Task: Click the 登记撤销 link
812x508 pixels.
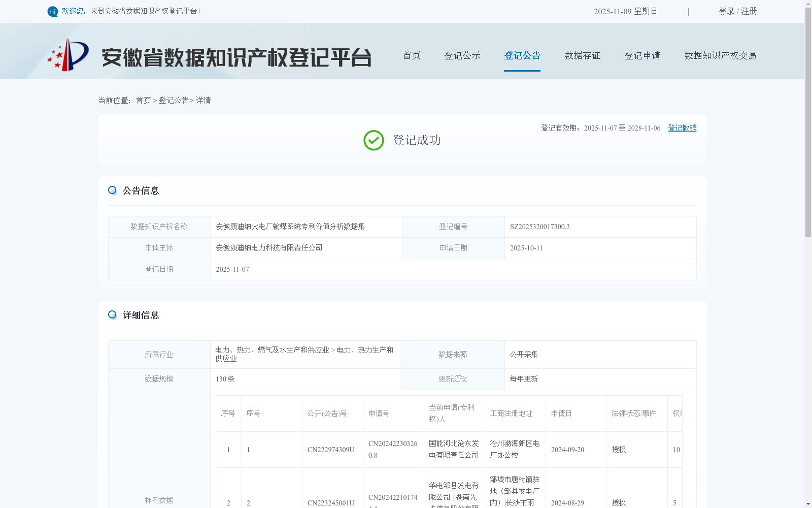Action: click(682, 128)
